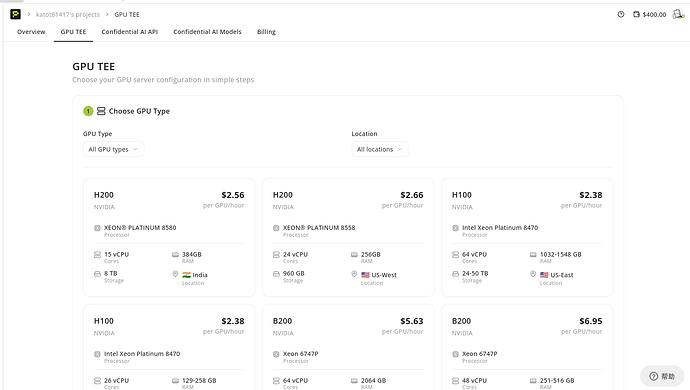Click the app logo icon at top left
The image size is (690, 390).
pyautogui.click(x=15, y=14)
